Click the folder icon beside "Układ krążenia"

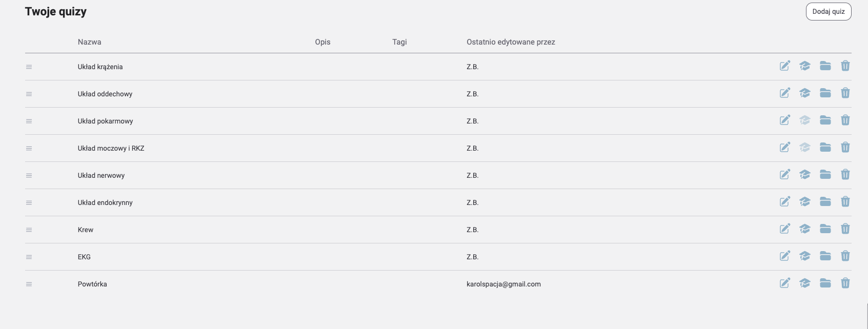[x=825, y=66]
